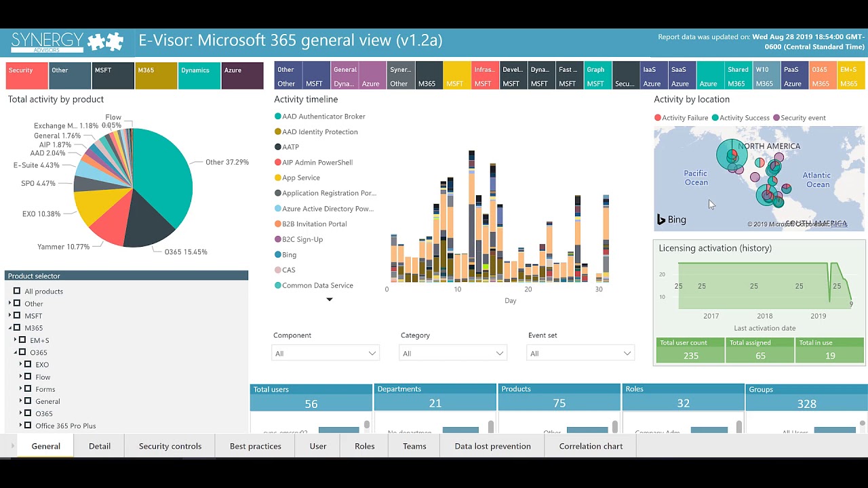Click the Total assigned value 65
The image size is (868, 488).
point(760,355)
